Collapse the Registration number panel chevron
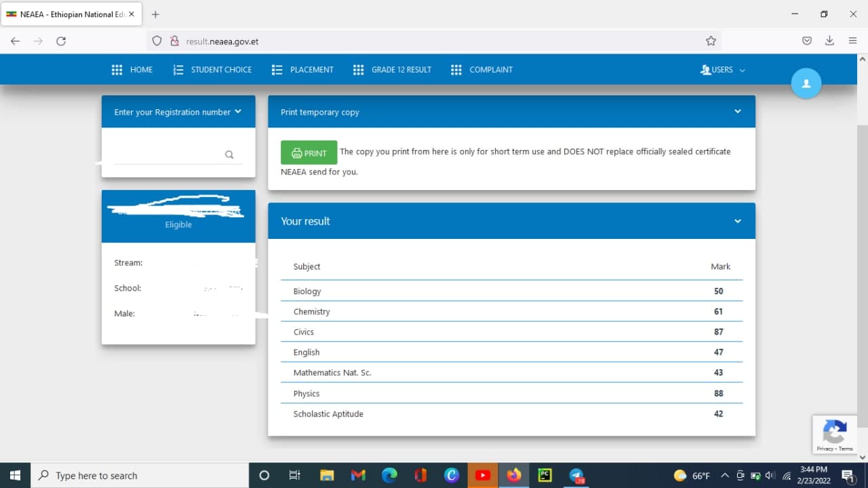The image size is (868, 488). (238, 112)
